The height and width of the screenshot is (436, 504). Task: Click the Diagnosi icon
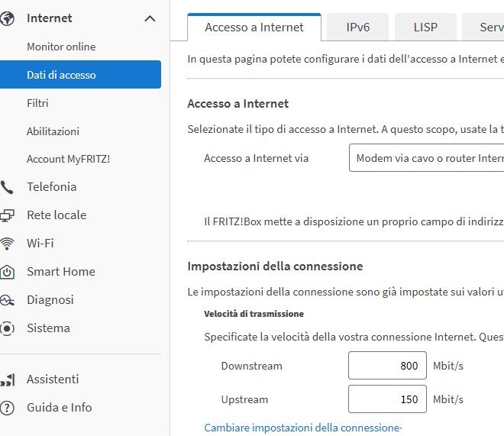coord(8,300)
